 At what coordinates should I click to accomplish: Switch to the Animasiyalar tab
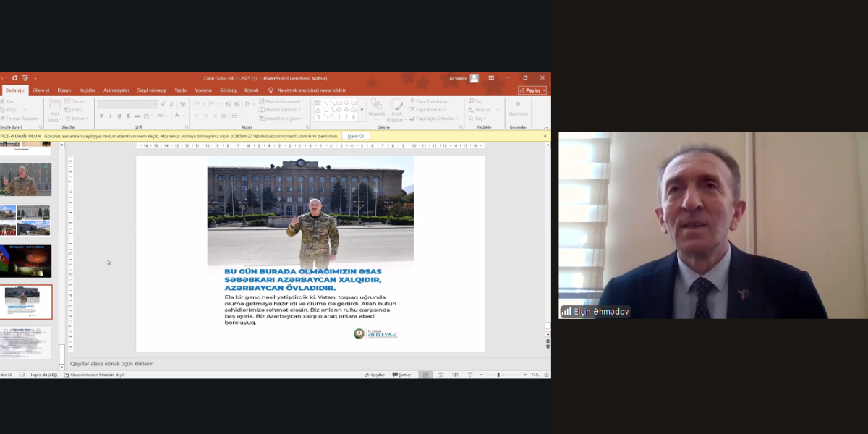coord(116,90)
